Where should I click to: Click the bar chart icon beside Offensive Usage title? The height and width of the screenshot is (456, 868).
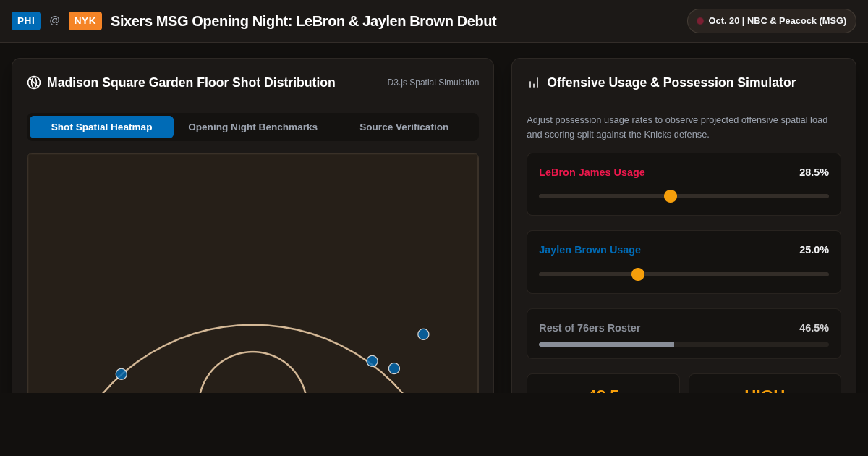[534, 83]
